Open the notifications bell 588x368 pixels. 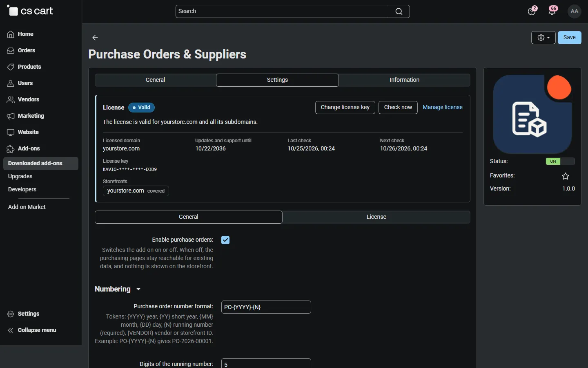tap(553, 11)
